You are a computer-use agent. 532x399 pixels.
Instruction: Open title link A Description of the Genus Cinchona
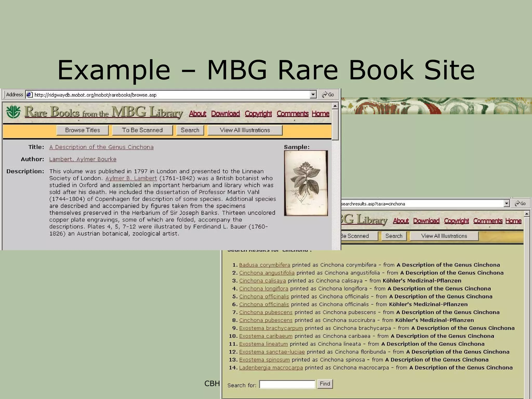tap(101, 147)
